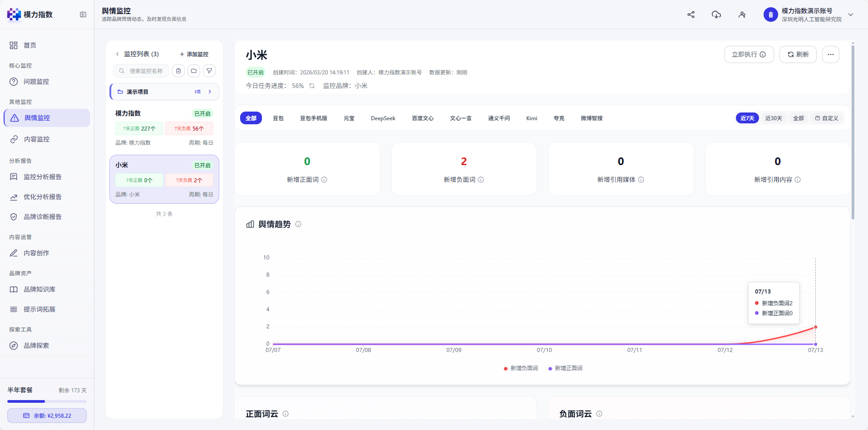Click info icon next to 正面词云
This screenshot has height=430, width=868.
(x=286, y=414)
